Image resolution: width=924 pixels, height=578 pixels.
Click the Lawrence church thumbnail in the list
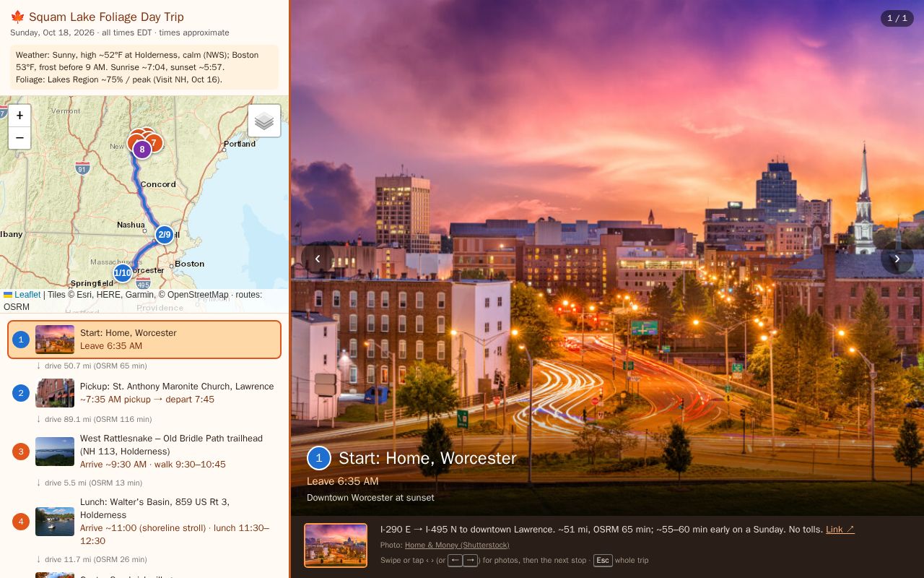tap(55, 393)
